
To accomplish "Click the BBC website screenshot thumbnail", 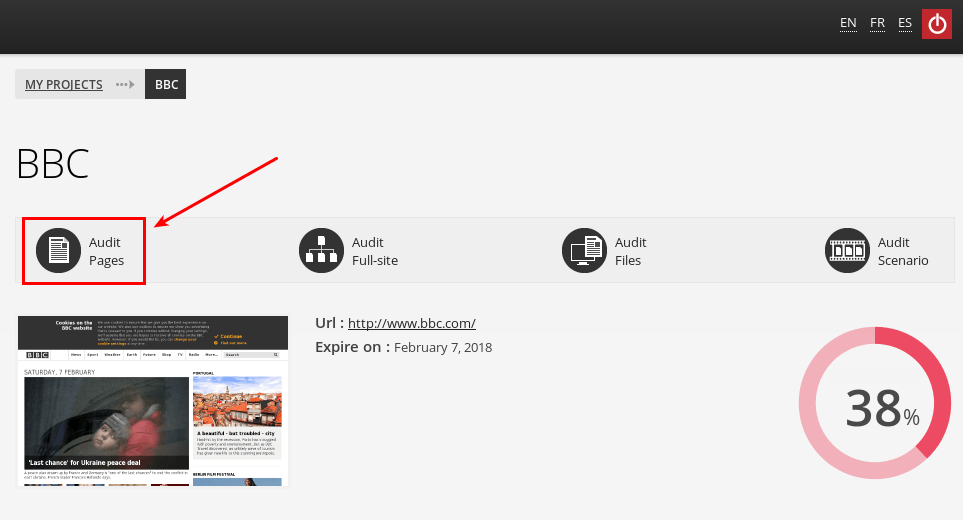I will (153, 401).
